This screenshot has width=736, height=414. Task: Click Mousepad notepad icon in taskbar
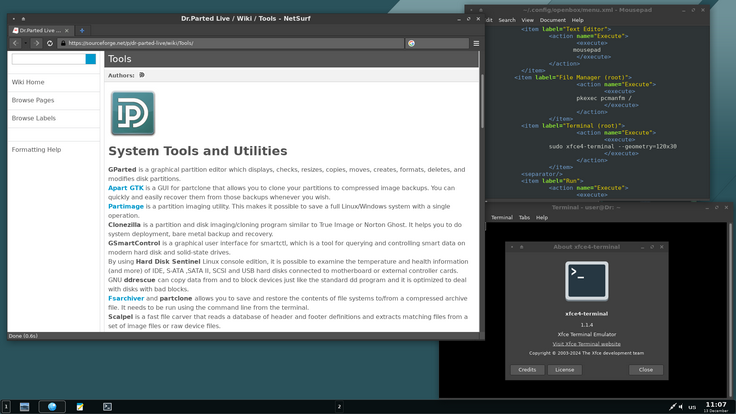[80, 407]
